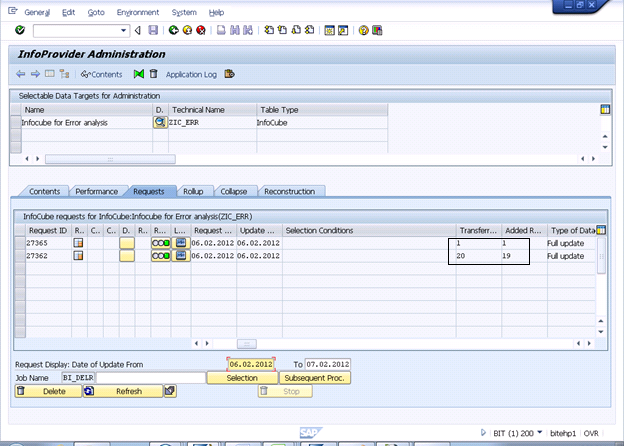The width and height of the screenshot is (626, 446).
Task: Open the System menu
Action: click(x=184, y=12)
